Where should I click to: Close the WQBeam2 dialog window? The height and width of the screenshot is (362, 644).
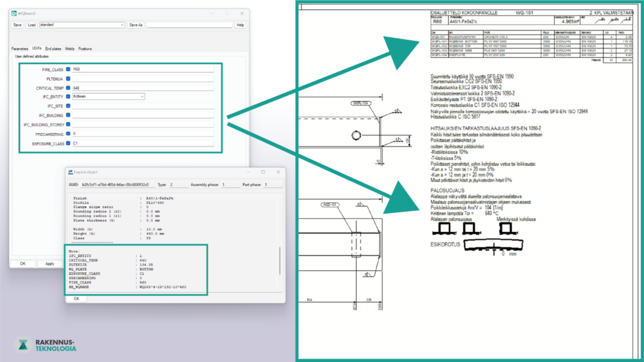[x=241, y=13]
